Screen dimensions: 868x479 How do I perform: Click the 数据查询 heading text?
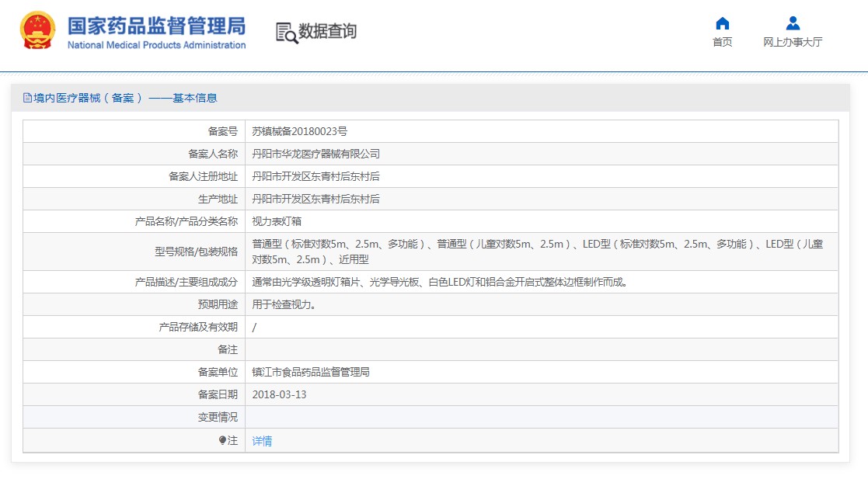coord(327,32)
